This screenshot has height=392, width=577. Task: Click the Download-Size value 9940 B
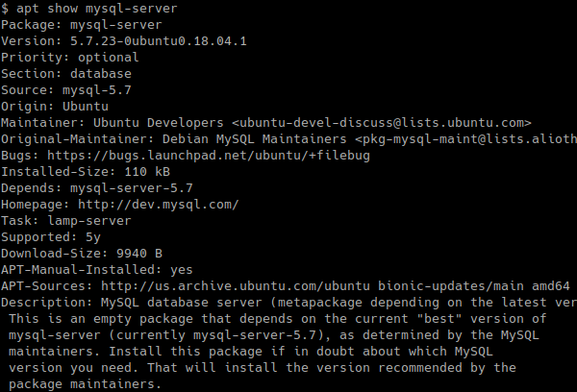[x=139, y=254]
